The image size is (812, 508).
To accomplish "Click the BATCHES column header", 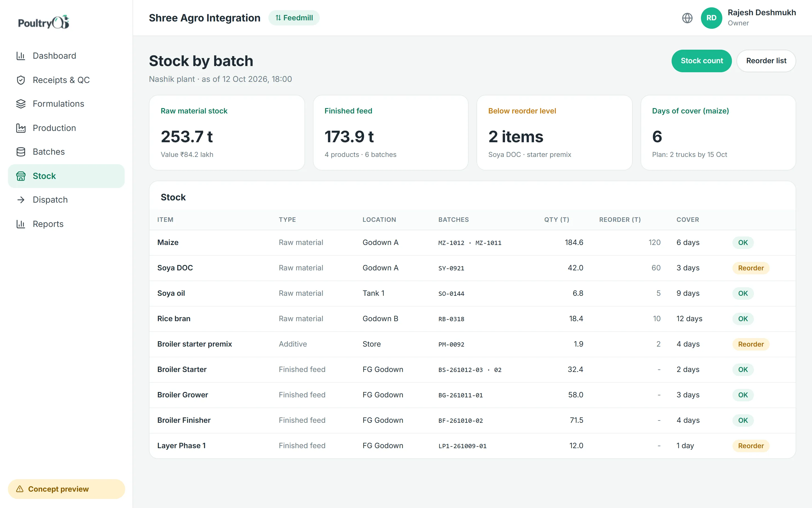I will pyautogui.click(x=453, y=220).
